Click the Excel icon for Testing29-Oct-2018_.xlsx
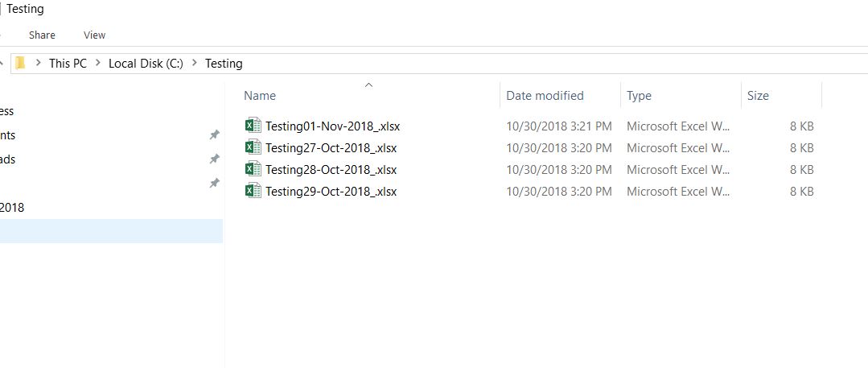 [253, 191]
